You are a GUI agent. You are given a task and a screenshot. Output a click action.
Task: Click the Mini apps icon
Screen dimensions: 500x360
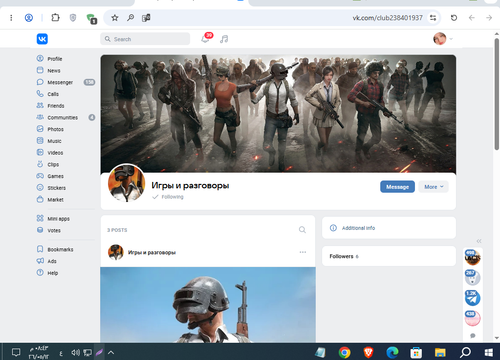(x=40, y=218)
